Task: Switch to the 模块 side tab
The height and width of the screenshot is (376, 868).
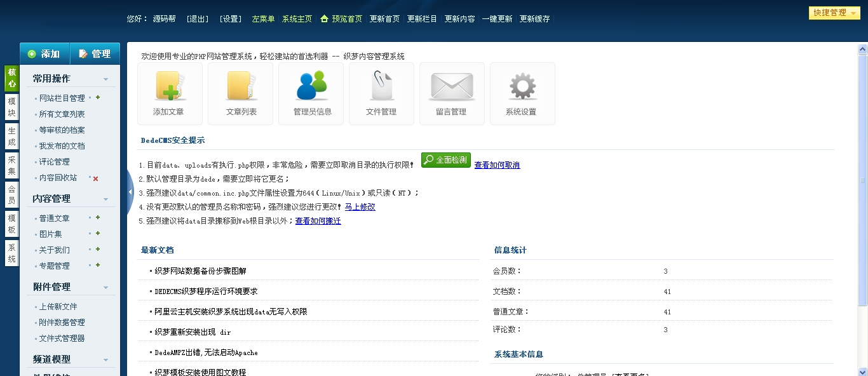Action: pos(11,107)
